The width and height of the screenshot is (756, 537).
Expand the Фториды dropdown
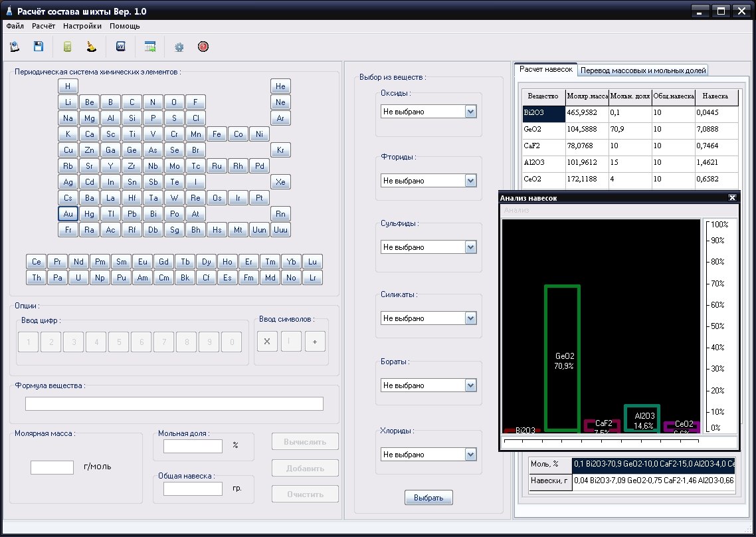471,181
